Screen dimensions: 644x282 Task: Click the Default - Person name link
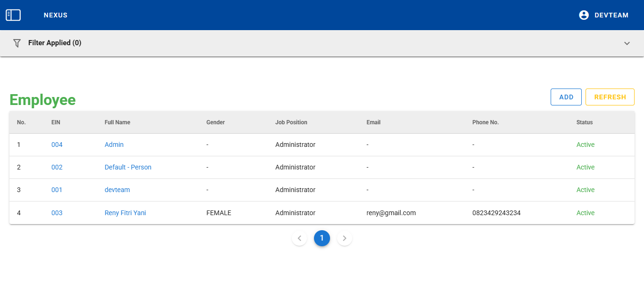pos(128,167)
